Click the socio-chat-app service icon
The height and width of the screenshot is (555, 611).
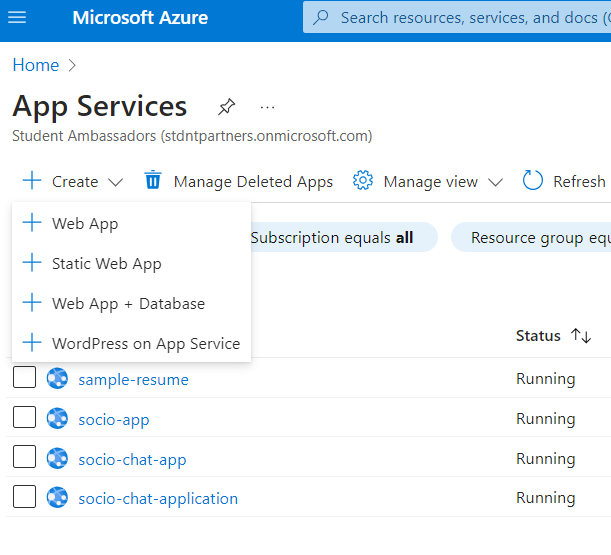point(57,459)
